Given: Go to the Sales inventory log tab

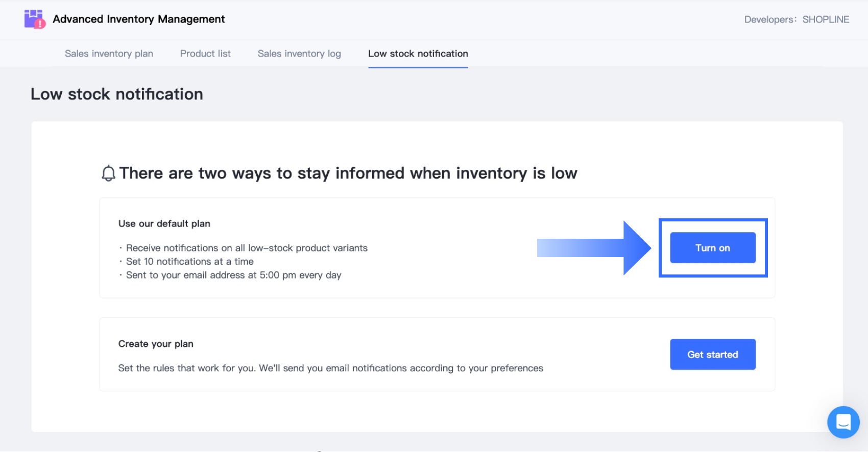Looking at the screenshot, I should click(x=299, y=54).
